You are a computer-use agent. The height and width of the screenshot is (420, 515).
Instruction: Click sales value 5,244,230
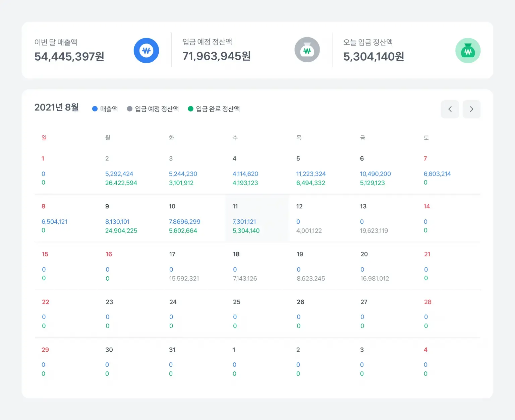coord(183,174)
